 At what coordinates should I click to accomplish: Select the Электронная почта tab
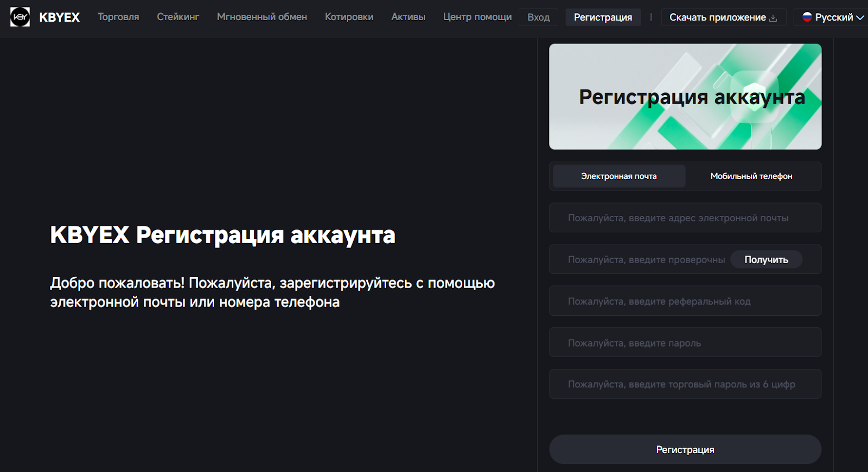point(619,176)
